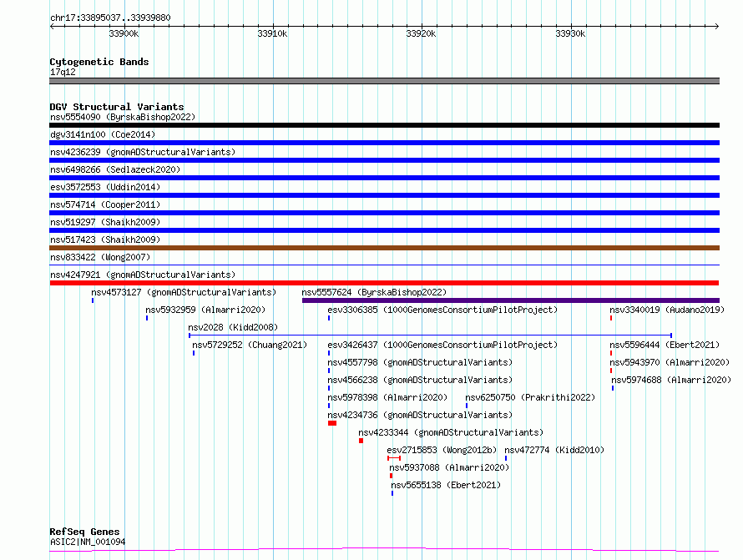743x560 pixels.
Task: Open the nsv6250750 (Prakrithi2022) label
Action: click(x=530, y=397)
